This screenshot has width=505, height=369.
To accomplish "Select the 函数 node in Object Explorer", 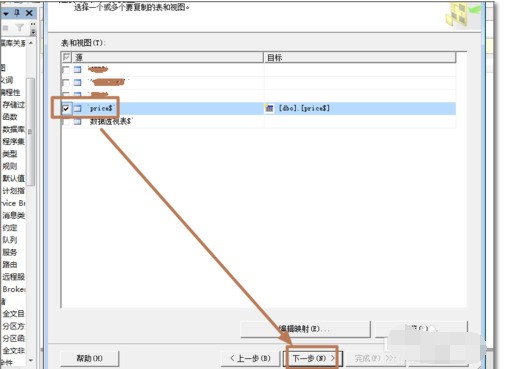I will (10, 117).
